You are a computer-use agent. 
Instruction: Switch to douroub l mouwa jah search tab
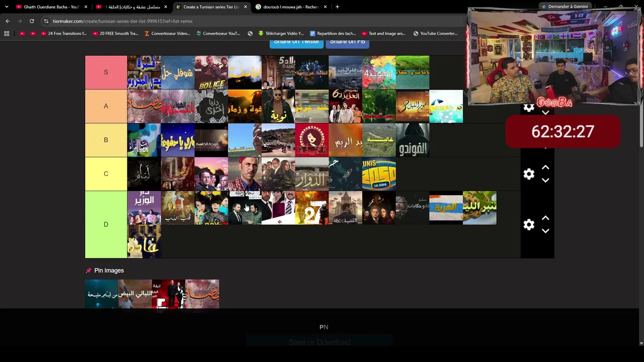tap(291, 7)
